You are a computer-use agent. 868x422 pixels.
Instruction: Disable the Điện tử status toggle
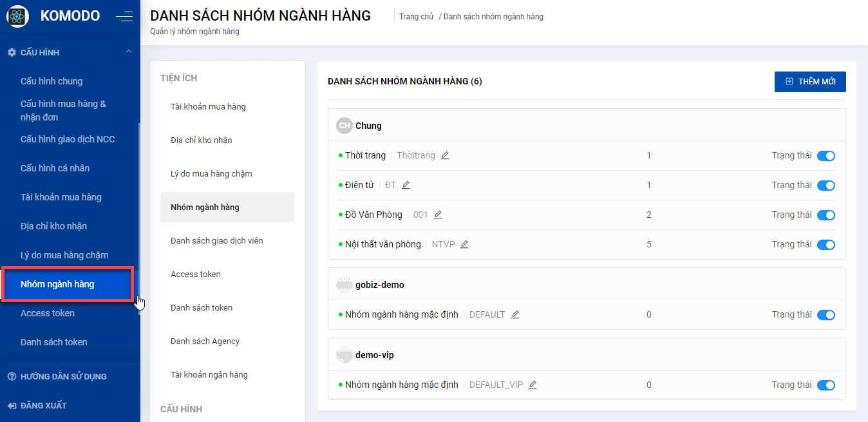tap(826, 185)
